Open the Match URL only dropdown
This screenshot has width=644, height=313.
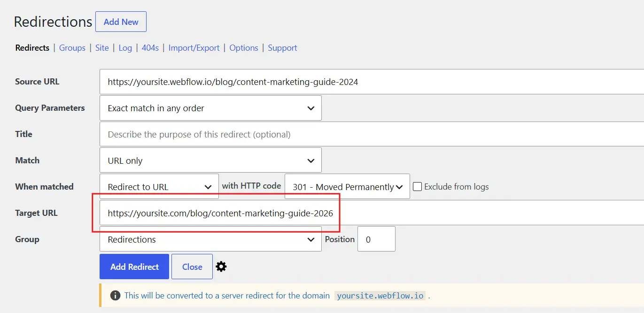pos(210,160)
